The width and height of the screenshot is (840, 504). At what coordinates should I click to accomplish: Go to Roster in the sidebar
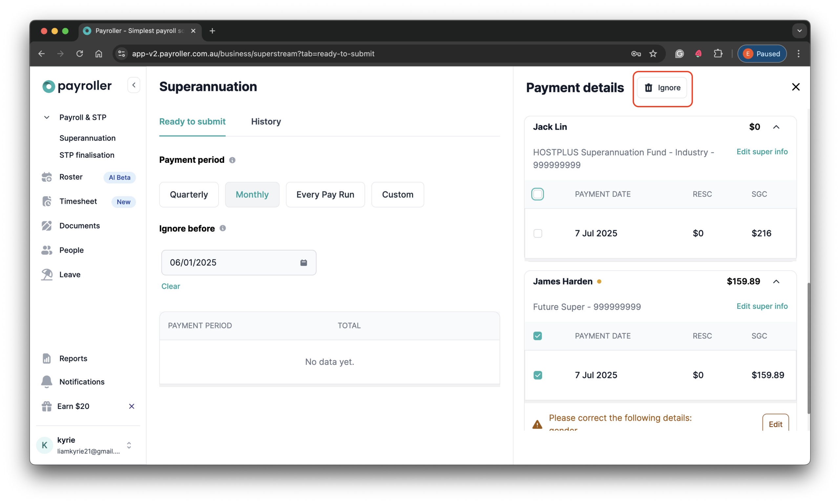[71, 177]
